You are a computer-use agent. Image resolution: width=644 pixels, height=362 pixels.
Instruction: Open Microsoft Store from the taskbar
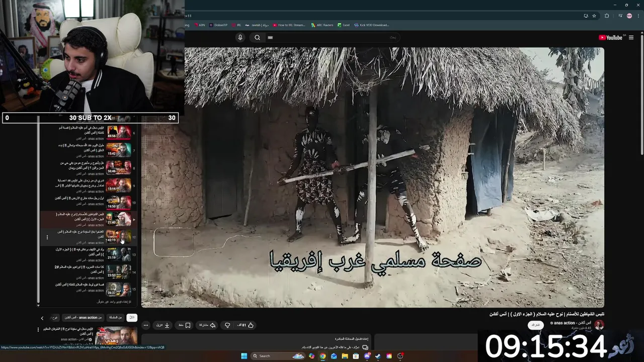tap(356, 356)
